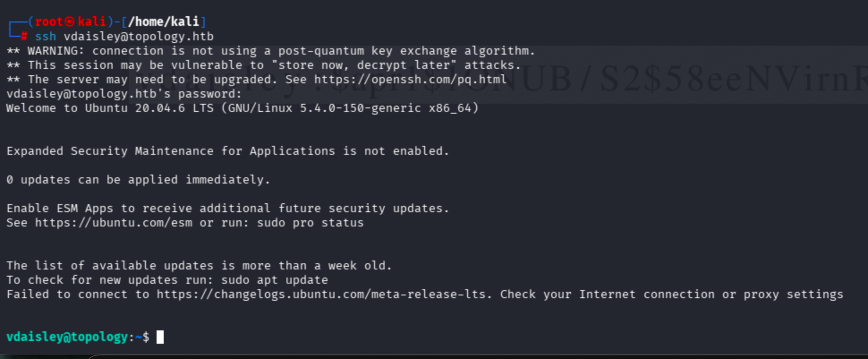Click the terminal block cursor
This screenshot has height=359, width=868.
[160, 337]
